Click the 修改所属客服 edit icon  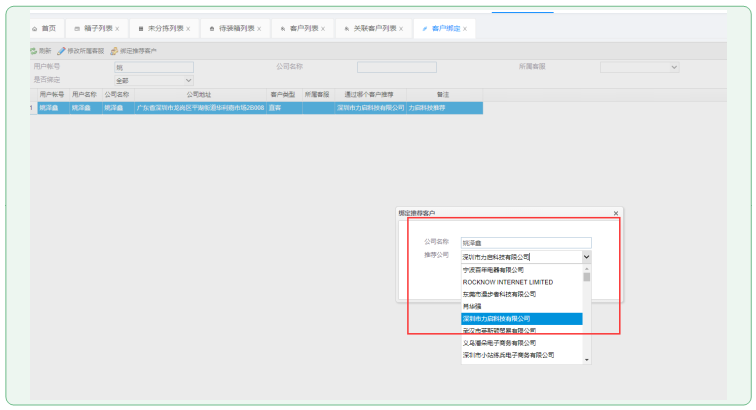61,50
